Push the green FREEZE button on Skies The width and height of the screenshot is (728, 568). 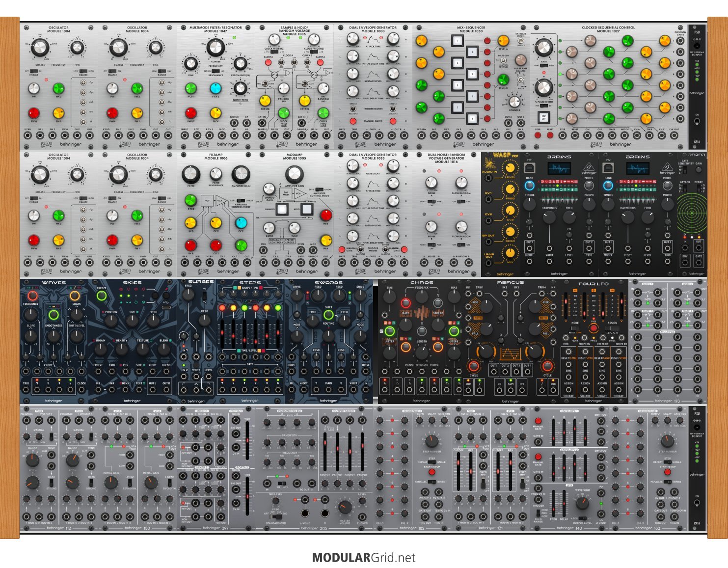point(102,296)
